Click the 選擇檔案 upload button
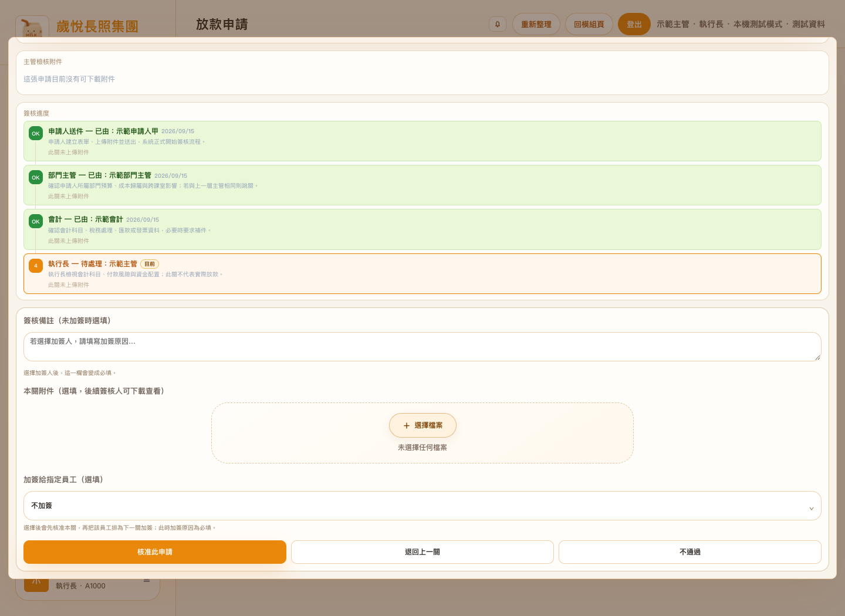845x616 pixels. [422, 425]
